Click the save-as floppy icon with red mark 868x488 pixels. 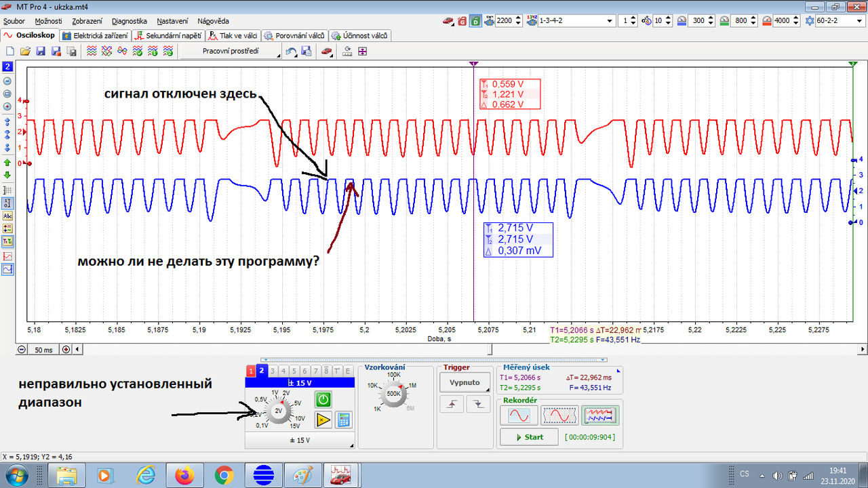[56, 51]
